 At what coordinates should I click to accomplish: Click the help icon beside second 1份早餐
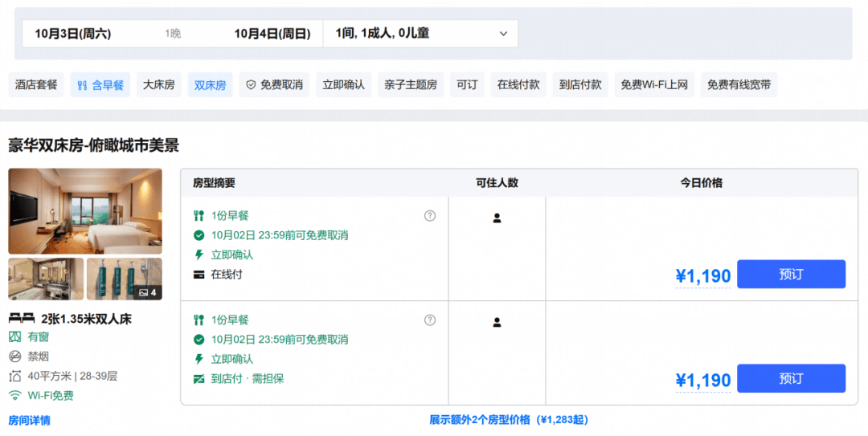(429, 320)
